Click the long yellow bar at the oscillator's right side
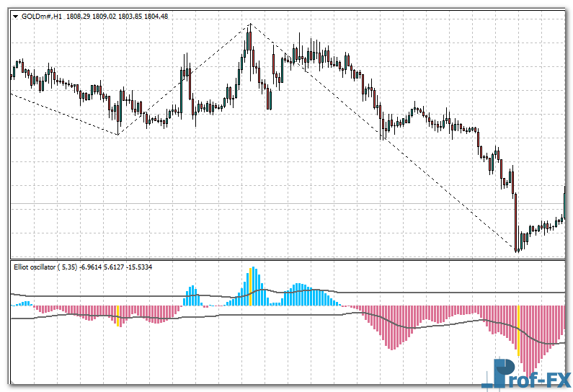 [518, 330]
